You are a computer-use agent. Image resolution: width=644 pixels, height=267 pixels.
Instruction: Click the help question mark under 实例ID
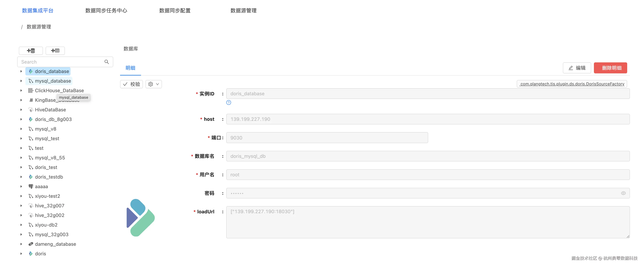[229, 103]
